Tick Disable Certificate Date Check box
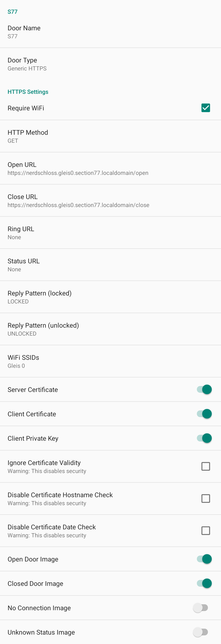Image resolution: width=221 pixels, height=644 pixels. pyautogui.click(x=205, y=531)
